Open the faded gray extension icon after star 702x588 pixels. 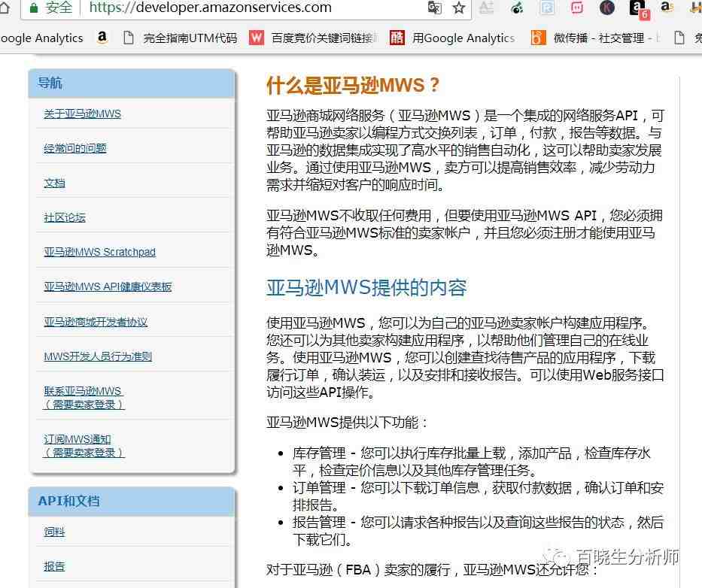pyautogui.click(x=487, y=8)
